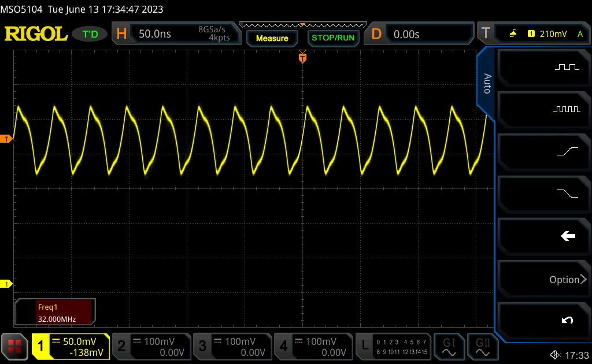Image resolution: width=592 pixels, height=364 pixels.
Task: Enable channel 4 display
Action: [313, 347]
